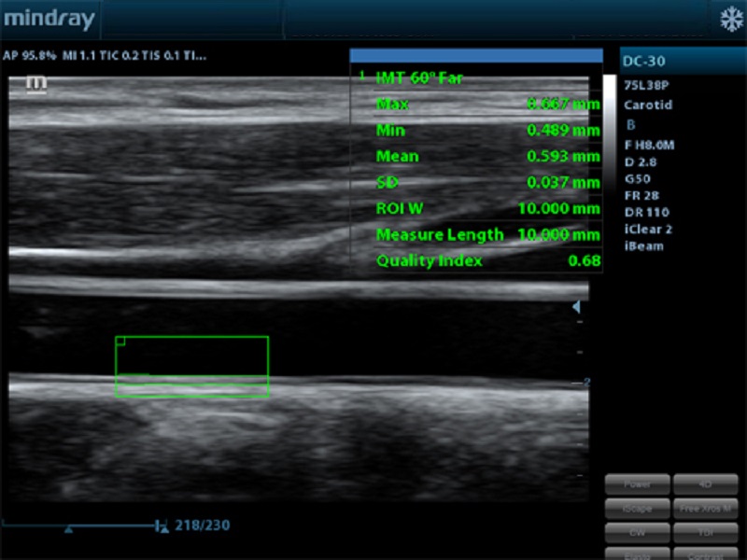Select the Free Xros M button
The image size is (747, 560).
705,509
